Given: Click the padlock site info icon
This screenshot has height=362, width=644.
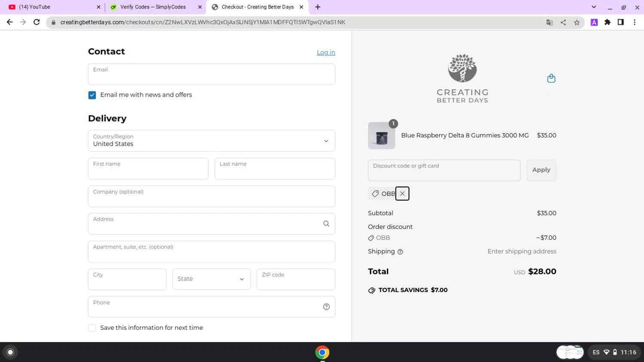Looking at the screenshot, I should (54, 22).
